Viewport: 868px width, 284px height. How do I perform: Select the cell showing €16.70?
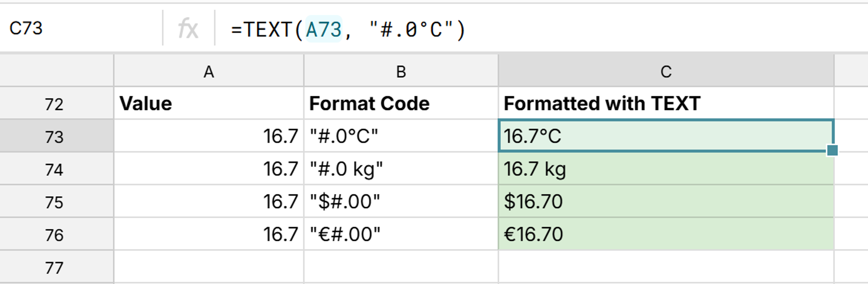pyautogui.click(x=666, y=233)
